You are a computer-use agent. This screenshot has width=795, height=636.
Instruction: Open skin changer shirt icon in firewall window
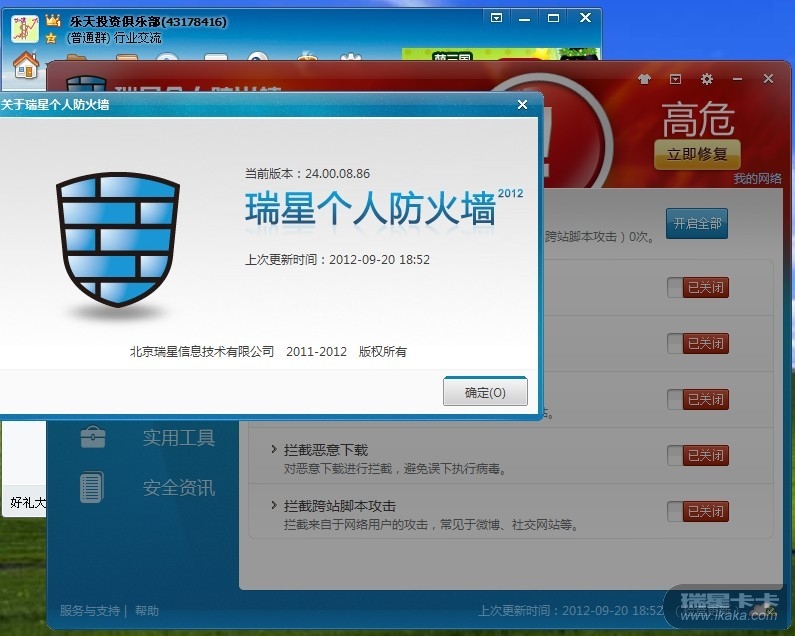click(644, 79)
